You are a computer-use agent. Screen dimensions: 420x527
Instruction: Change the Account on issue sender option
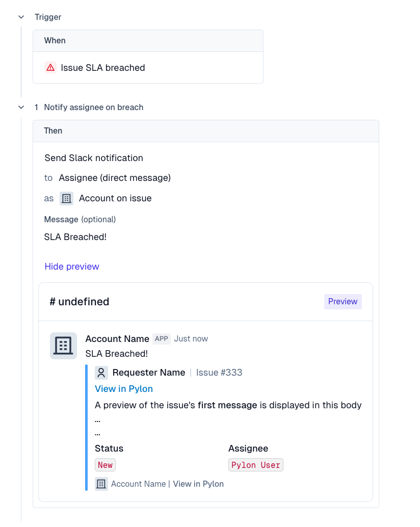115,198
